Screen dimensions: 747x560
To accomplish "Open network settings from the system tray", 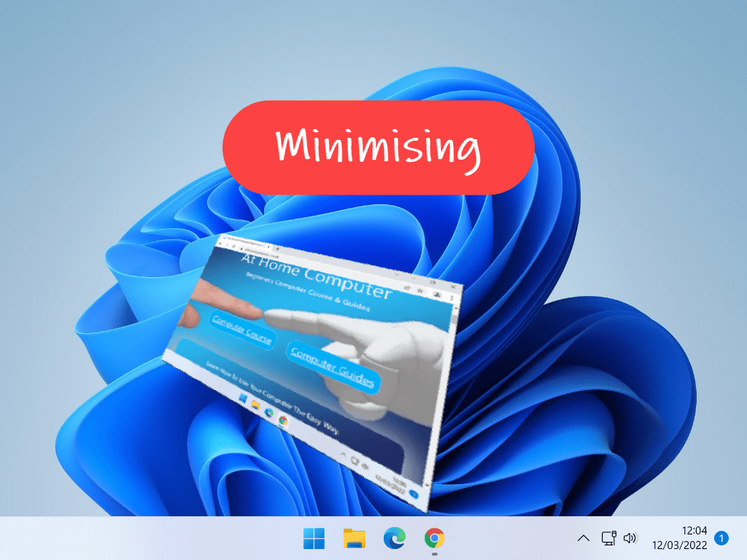I will pos(608,538).
